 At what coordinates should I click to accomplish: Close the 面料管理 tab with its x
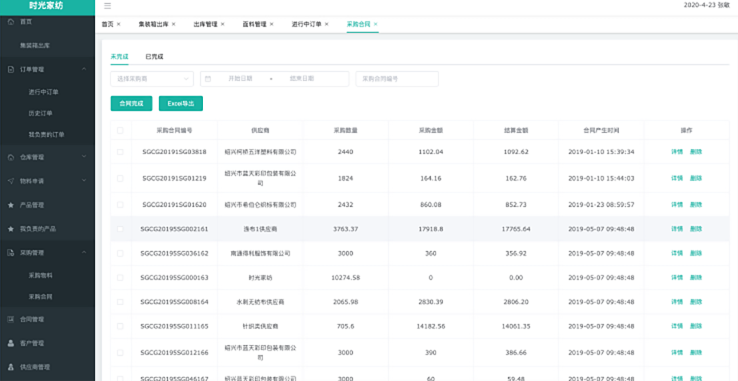pos(272,24)
